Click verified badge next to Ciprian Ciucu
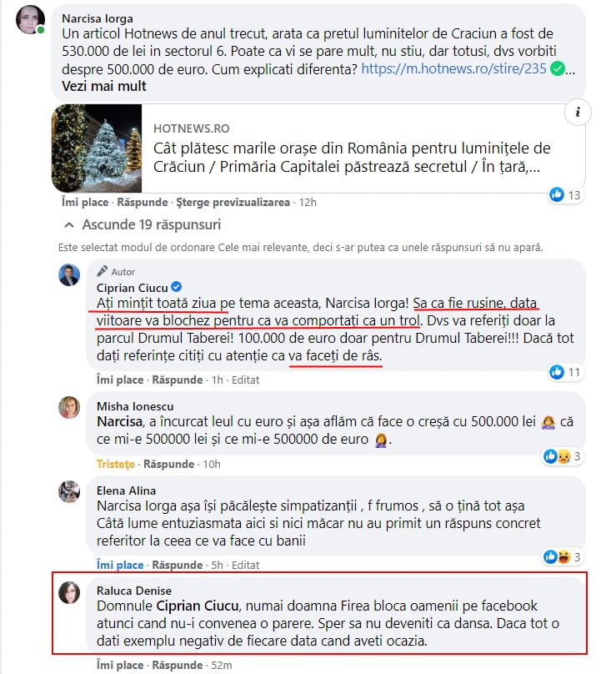 pyautogui.click(x=176, y=287)
